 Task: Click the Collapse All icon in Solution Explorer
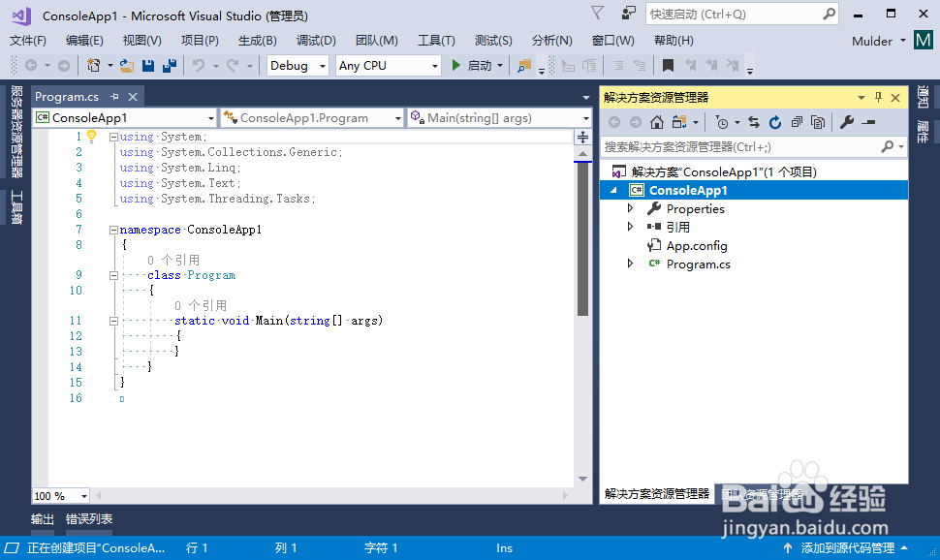pyautogui.click(x=797, y=122)
